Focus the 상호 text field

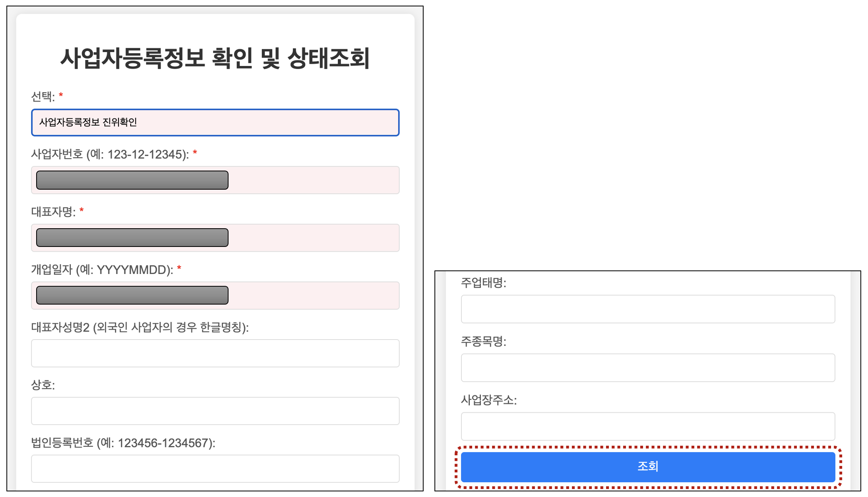(x=215, y=411)
